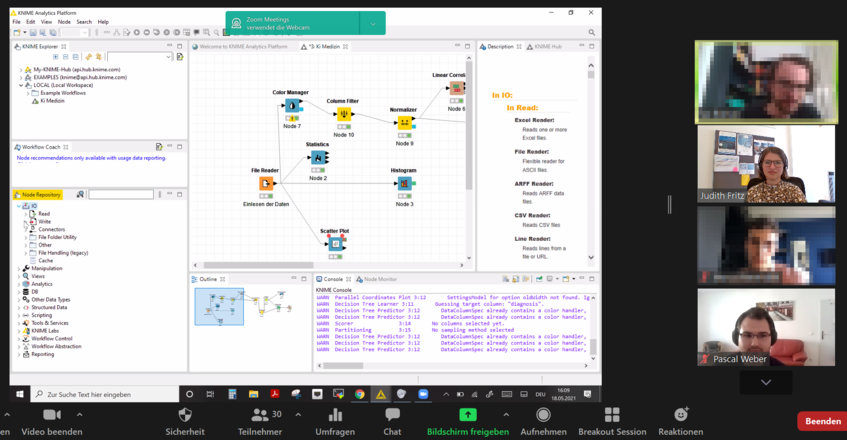This screenshot has width=847, height=440.
Task: Open Node menu in KNIME
Action: tap(64, 22)
